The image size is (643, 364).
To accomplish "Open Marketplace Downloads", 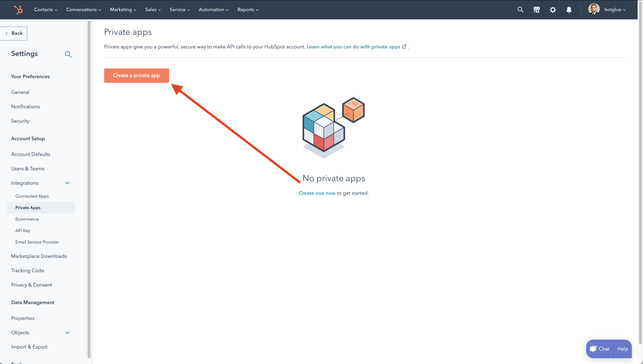I will [x=39, y=256].
